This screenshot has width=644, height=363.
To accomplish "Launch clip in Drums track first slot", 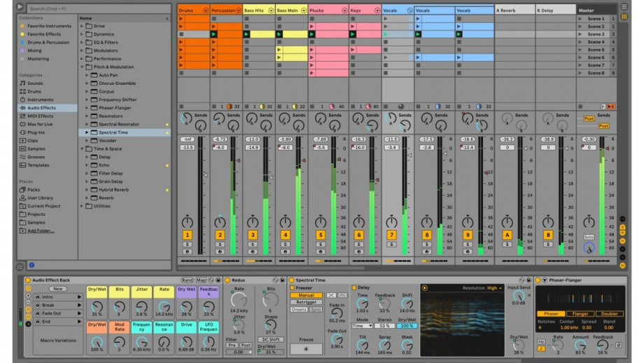I will click(x=181, y=18).
